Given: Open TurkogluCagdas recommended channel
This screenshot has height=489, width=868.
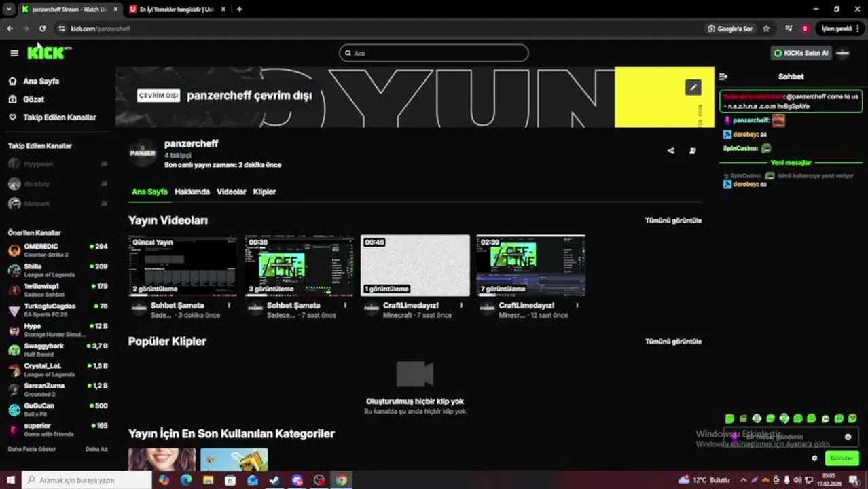Looking at the screenshot, I should [x=58, y=310].
